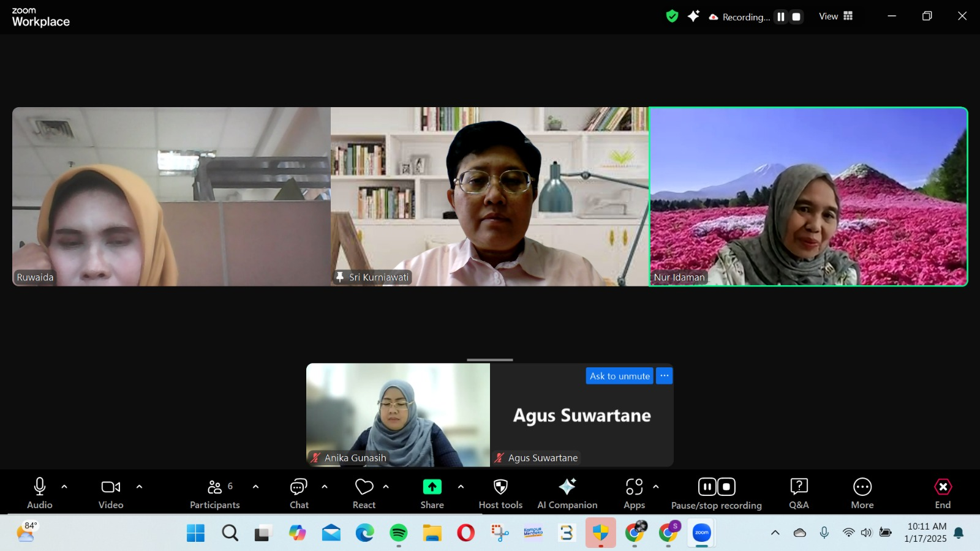Open Copilot from the taskbar
Viewport: 980px width, 551px height.
click(298, 533)
